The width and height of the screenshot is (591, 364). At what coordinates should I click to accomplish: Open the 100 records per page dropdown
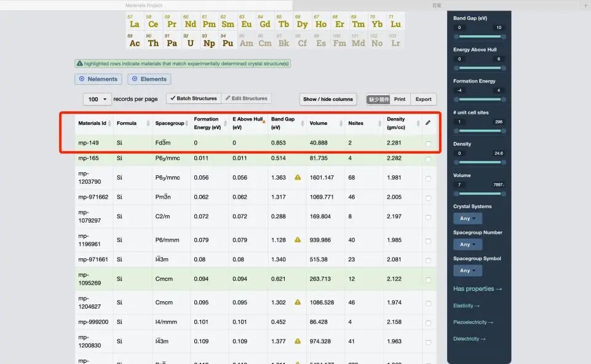pos(97,99)
